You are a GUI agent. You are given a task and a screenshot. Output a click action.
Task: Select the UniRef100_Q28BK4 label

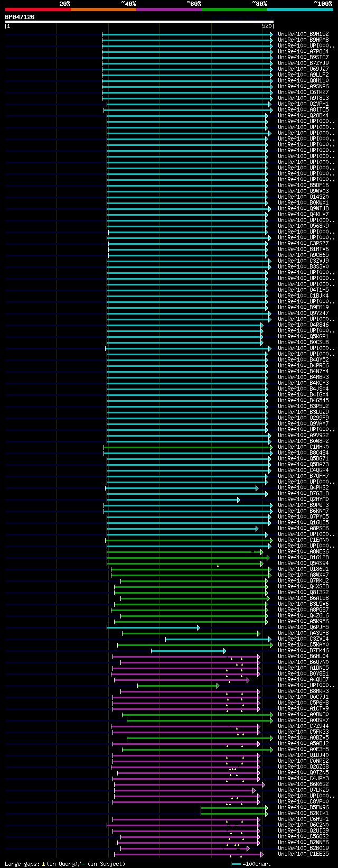click(303, 115)
